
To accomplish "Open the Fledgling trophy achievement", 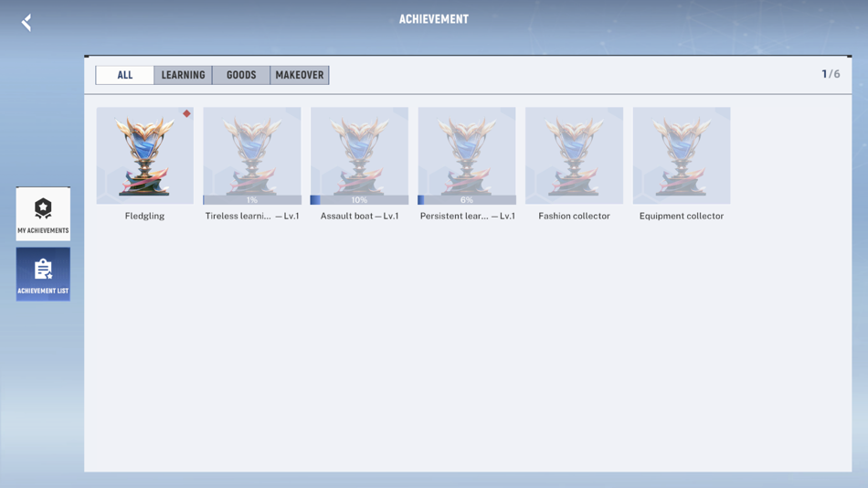I will 145,155.
